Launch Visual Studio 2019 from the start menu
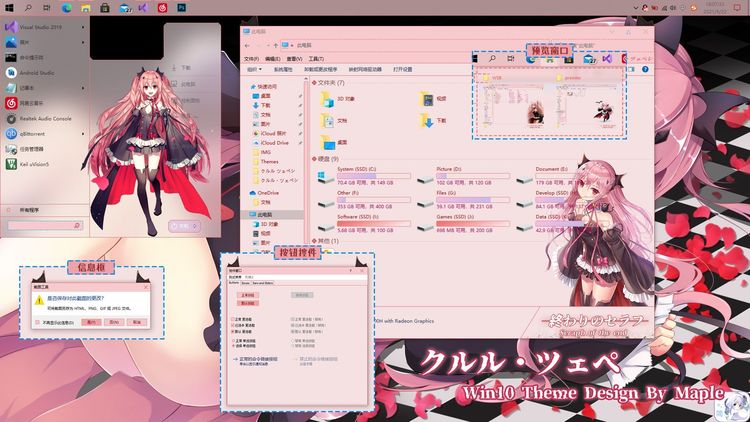This screenshot has height=422, width=750. 45,27
